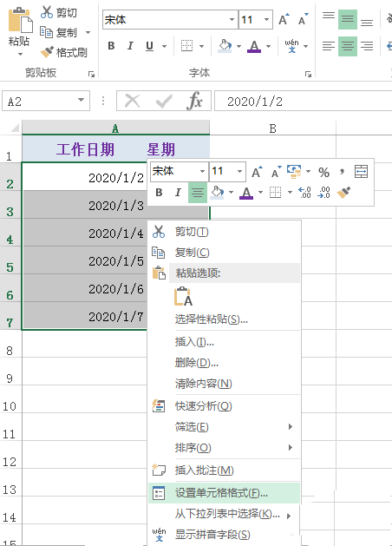Screen dimensions: 392x546
Task: Click the mini toolbar fill color bucket
Action: coord(218,192)
